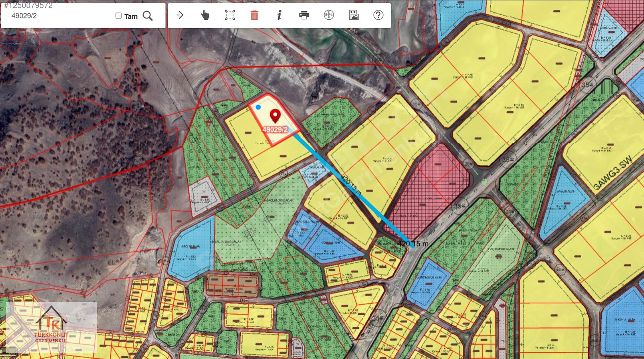The height and width of the screenshot is (359, 644).
Task: Click the blue dot in parcel 49029/2
Action: click(258, 107)
